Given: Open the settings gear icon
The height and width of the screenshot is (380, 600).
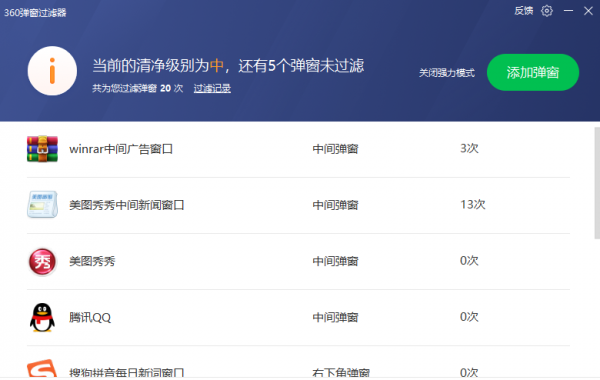Looking at the screenshot, I should pos(546,11).
